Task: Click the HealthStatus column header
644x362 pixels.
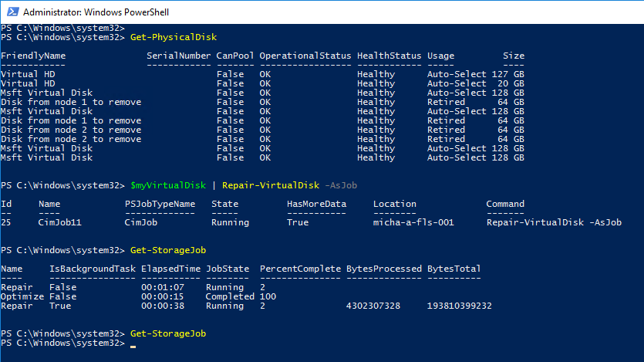Action: pos(389,56)
